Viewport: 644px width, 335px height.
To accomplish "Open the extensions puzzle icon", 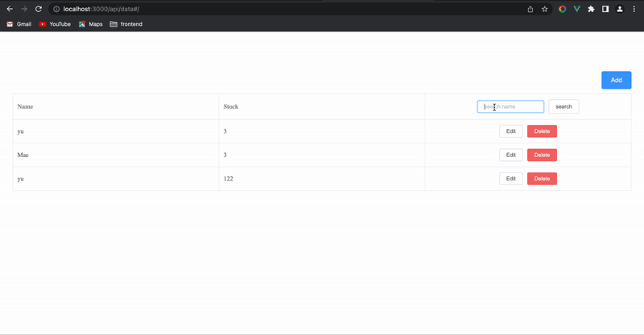I will click(x=591, y=9).
